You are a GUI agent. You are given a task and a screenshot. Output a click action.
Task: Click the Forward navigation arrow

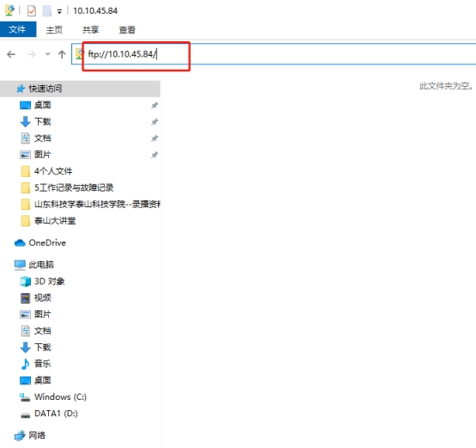pos(31,54)
